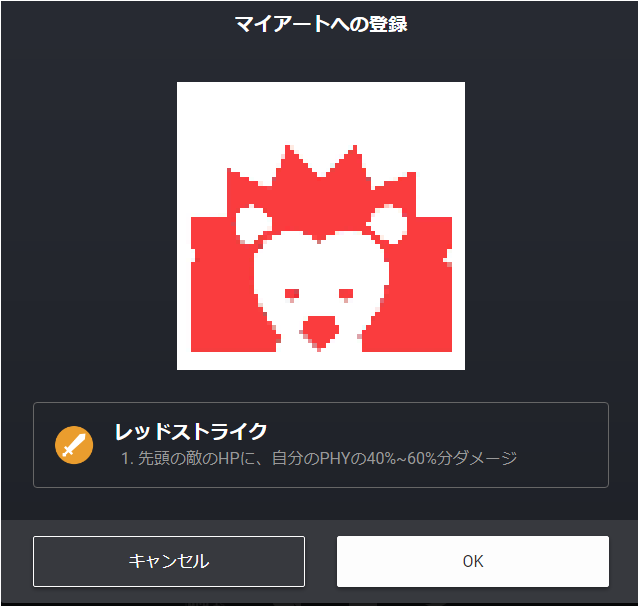Click the skill description about PHY damage
The image size is (639, 607).
[319, 458]
